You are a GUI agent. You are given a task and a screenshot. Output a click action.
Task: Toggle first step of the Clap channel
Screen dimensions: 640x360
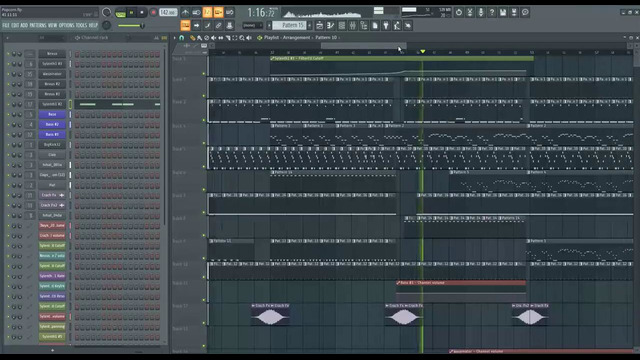(77, 155)
